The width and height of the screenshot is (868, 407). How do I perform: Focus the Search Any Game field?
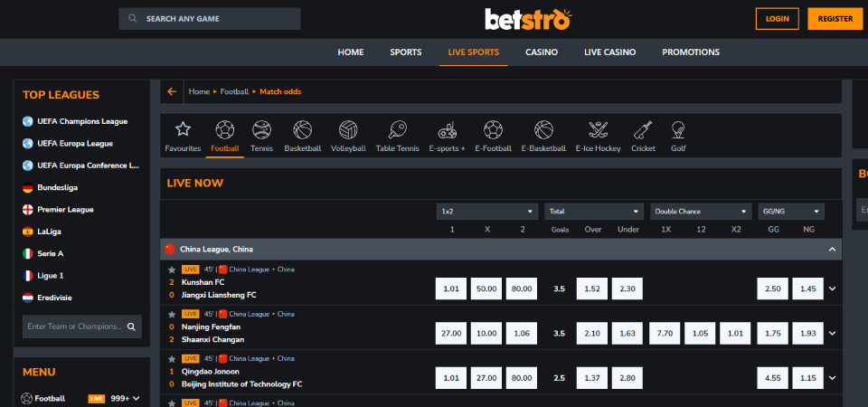pos(210,19)
